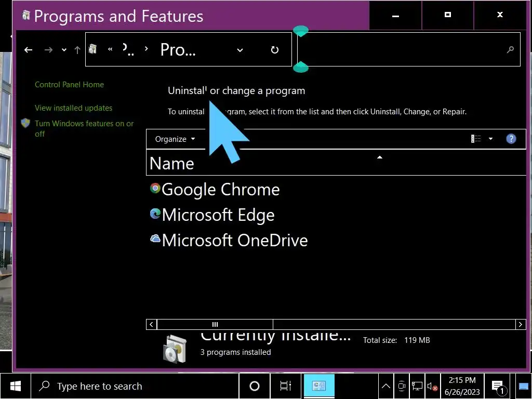Expand the address bar history dropdown
This screenshot has height=399, width=532.
click(x=240, y=50)
